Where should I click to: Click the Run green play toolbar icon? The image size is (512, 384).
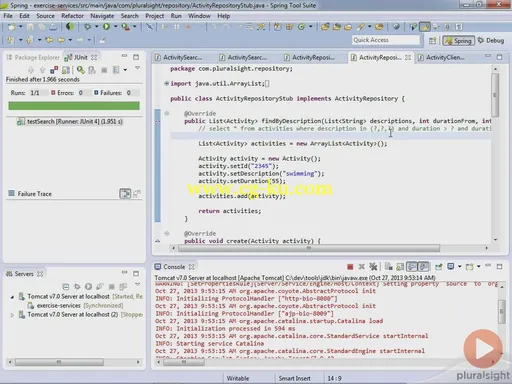pos(106,27)
